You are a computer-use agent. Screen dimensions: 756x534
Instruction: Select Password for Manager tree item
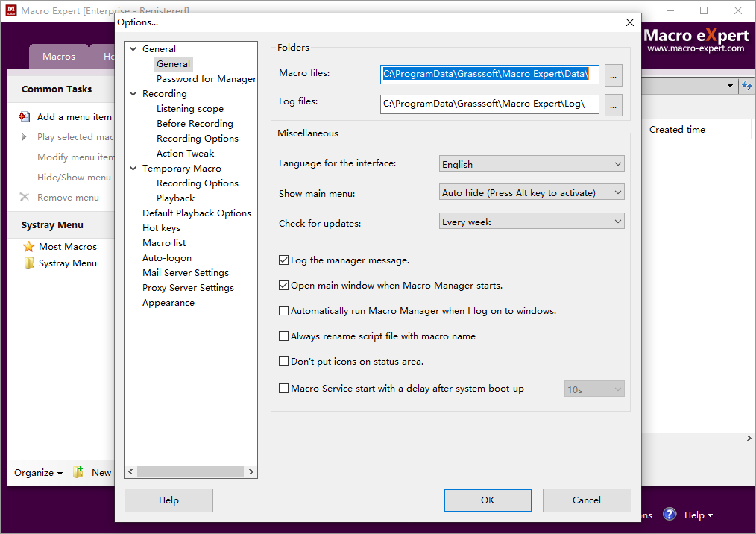[207, 78]
